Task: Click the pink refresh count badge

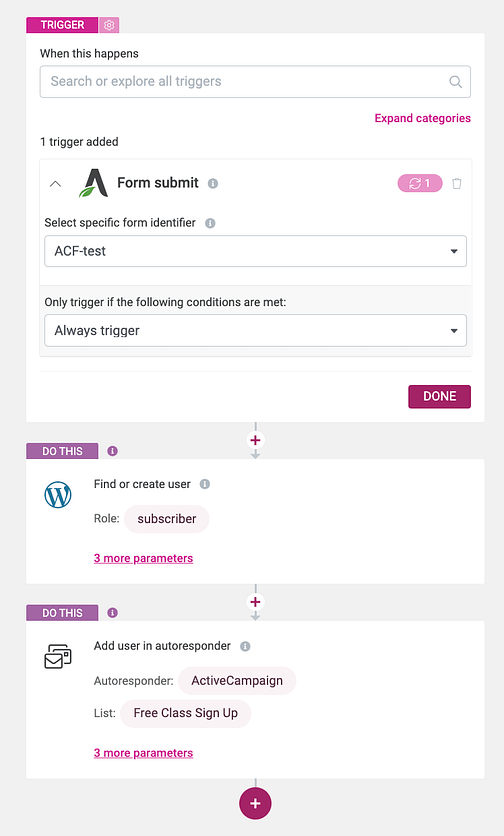Action: (x=420, y=183)
